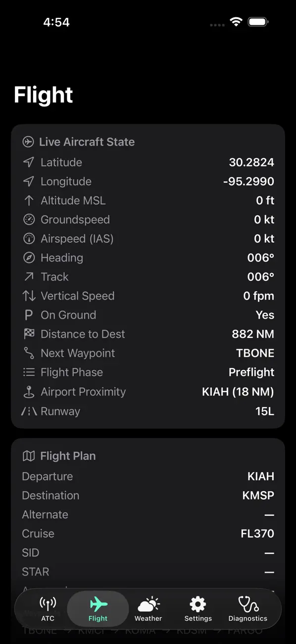Image resolution: width=296 pixels, height=644 pixels.
Task: Open the ATC tab
Action: pyautogui.click(x=48, y=609)
